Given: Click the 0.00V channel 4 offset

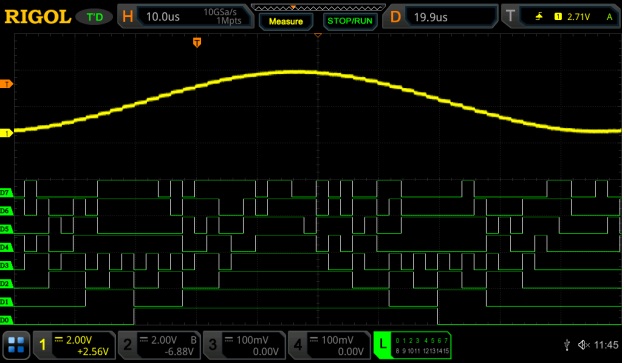Looking at the screenshot, I should point(351,351).
